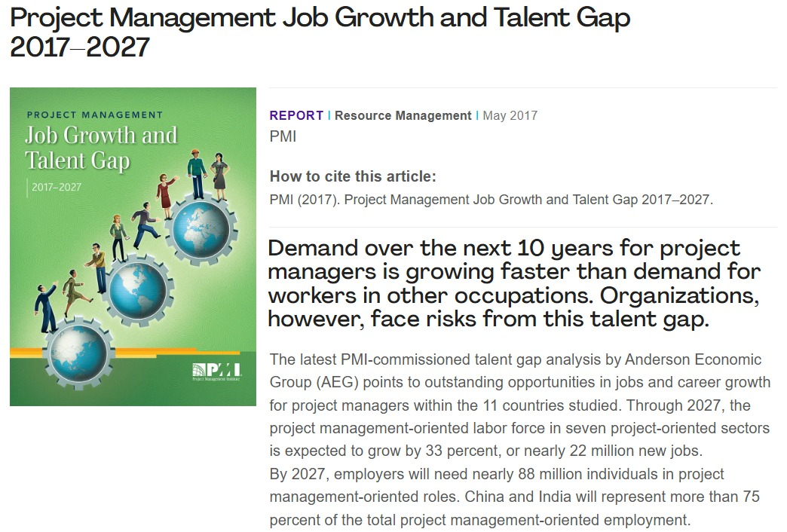Open the report cover image thumbnail
Viewport: 787px width, 532px height.
pyautogui.click(x=133, y=246)
